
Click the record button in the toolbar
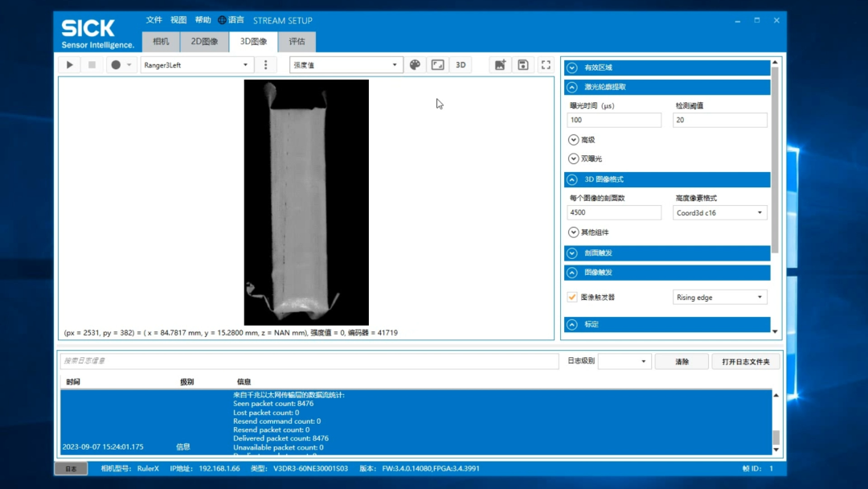[x=116, y=65]
